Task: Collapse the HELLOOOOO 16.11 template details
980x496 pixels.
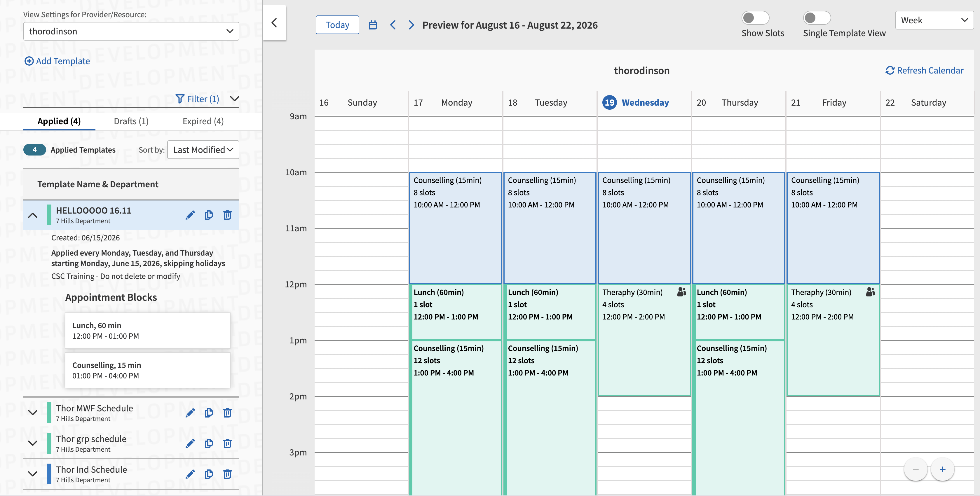Action: tap(33, 215)
